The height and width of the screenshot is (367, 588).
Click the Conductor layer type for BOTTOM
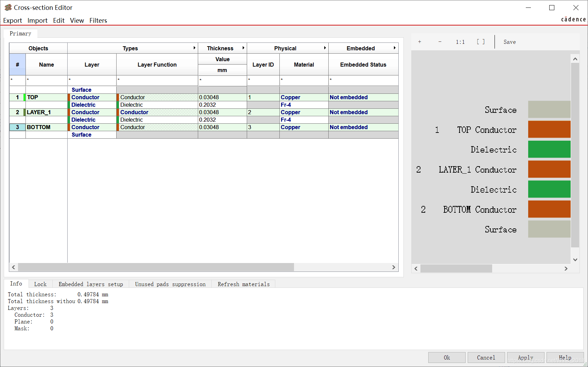click(x=92, y=127)
